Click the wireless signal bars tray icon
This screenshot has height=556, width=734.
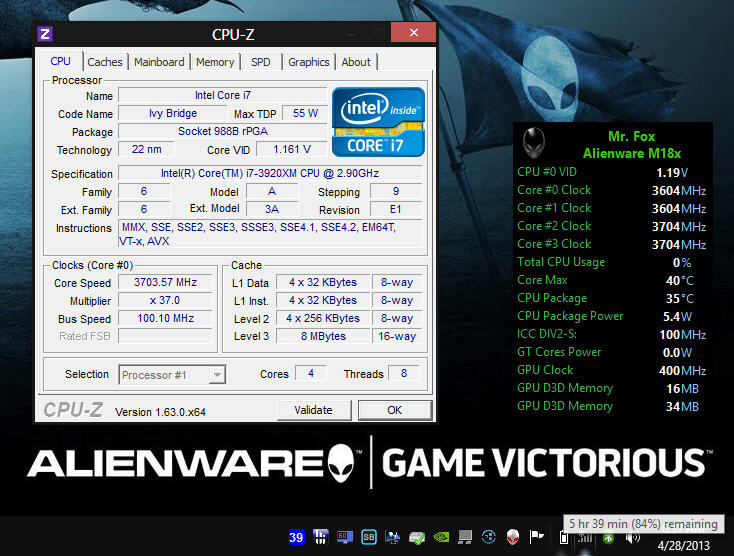tap(585, 537)
